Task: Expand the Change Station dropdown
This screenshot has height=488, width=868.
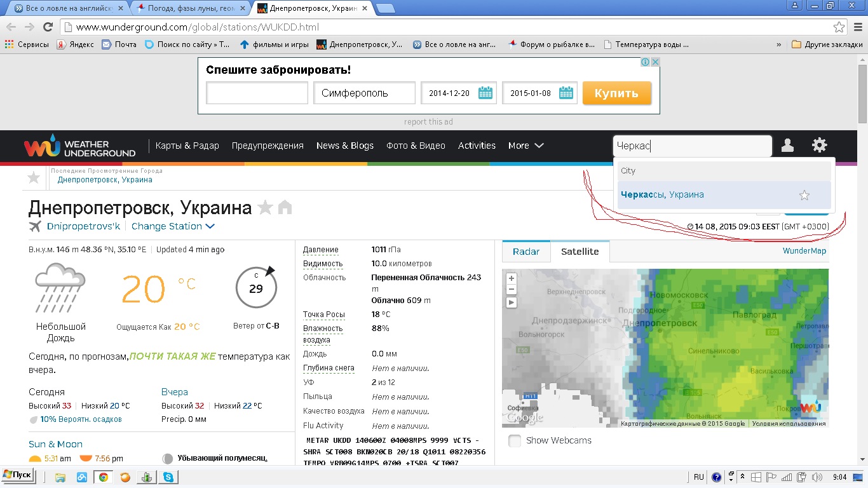Action: pos(173,226)
